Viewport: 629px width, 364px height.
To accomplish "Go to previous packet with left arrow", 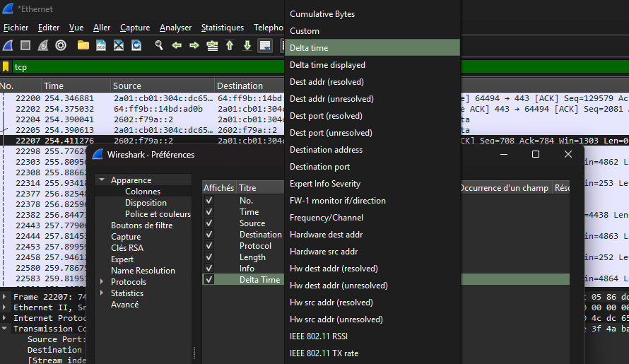I will click(x=177, y=45).
